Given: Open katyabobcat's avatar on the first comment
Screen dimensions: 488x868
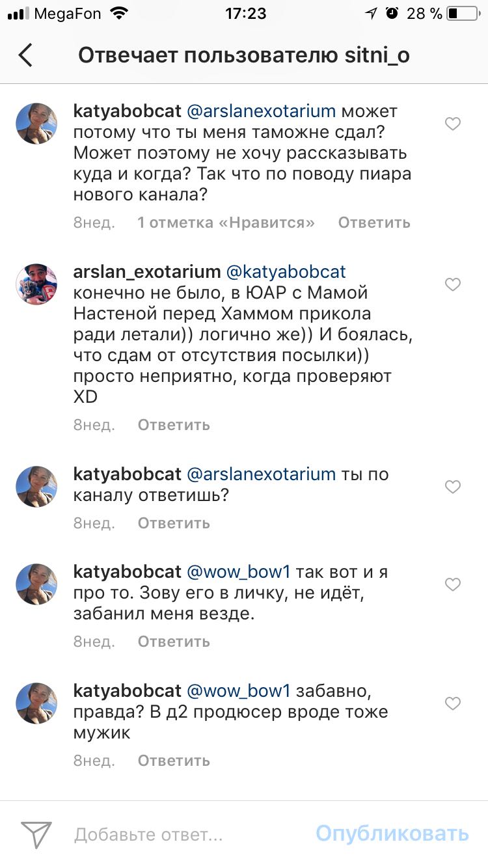Looking at the screenshot, I should click(x=36, y=124).
